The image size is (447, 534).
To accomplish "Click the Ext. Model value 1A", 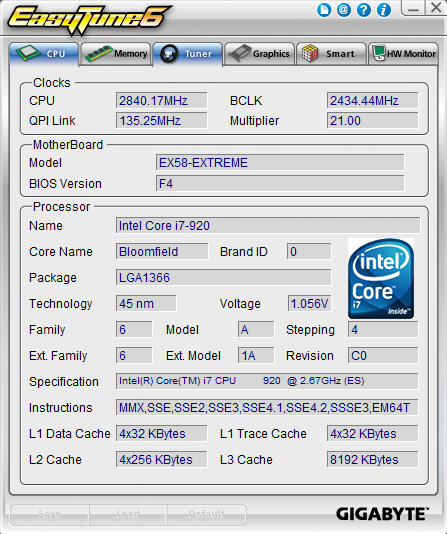I will coord(256,356).
